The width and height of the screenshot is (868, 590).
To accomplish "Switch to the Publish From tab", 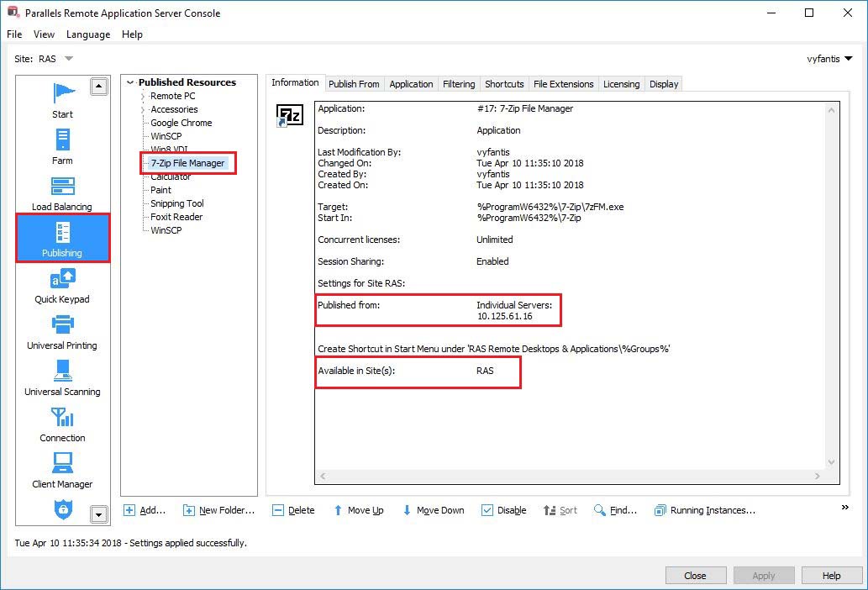I will click(x=354, y=84).
